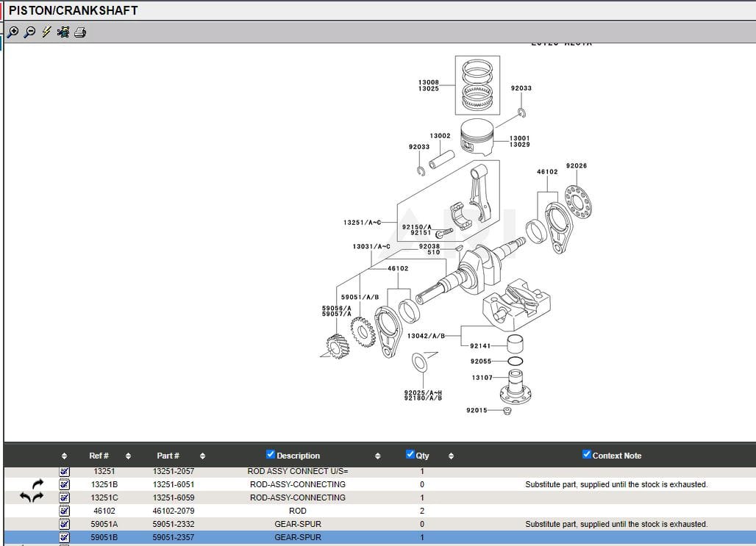This screenshot has width=756, height=546.
Task: Click the toolbar icon left of the printer
Action: pyautogui.click(x=63, y=32)
